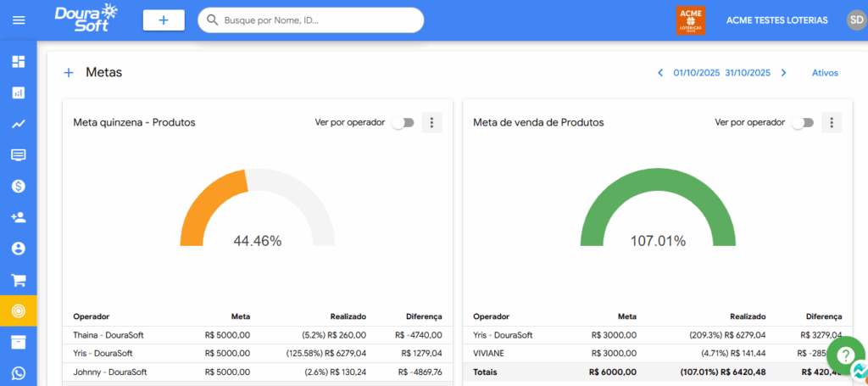Enable Ver por operador for Meta de venda
This screenshot has height=386, width=868.
tap(802, 123)
